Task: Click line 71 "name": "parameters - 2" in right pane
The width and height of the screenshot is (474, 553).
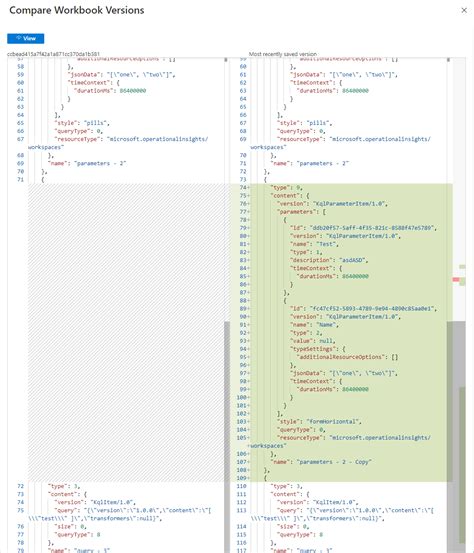Action: [x=309, y=163]
